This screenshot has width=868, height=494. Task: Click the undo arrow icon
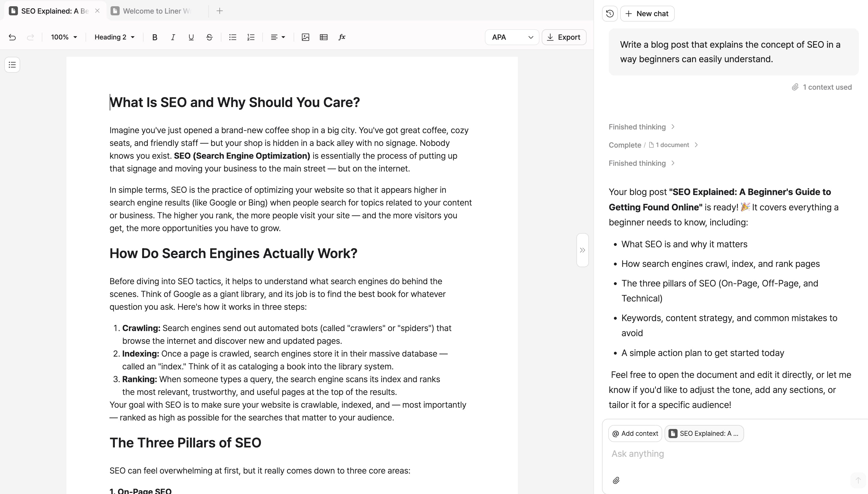point(12,37)
